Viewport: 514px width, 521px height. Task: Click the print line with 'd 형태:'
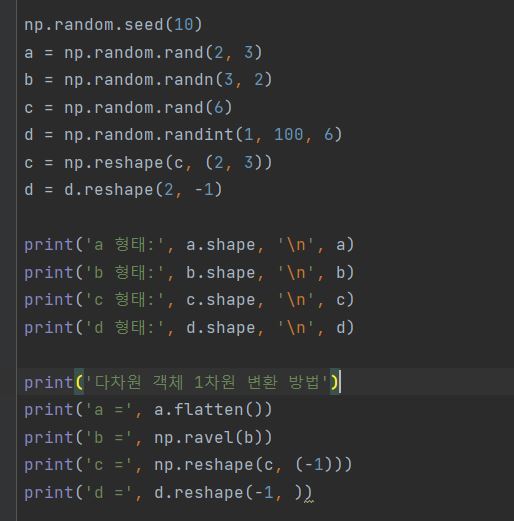click(189, 328)
